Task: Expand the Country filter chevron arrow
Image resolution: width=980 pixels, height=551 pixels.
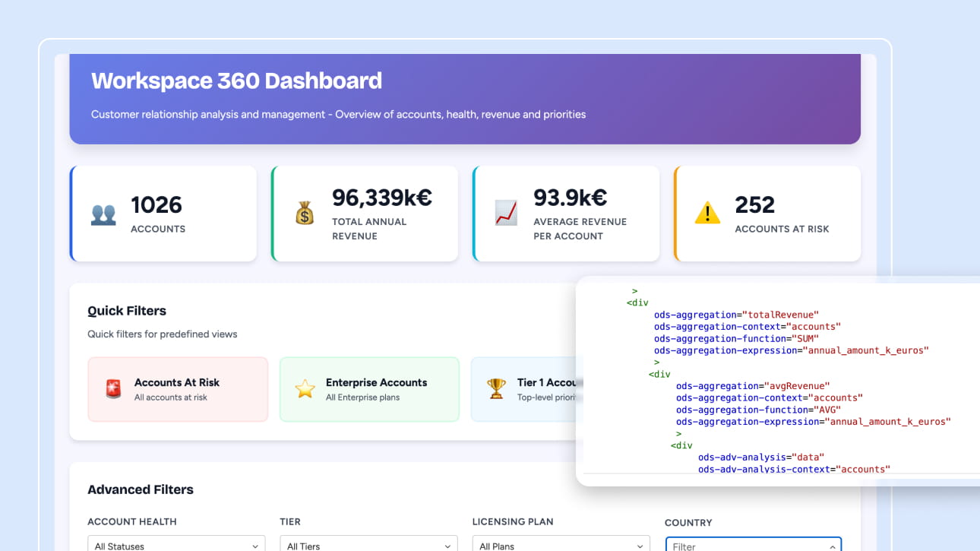Action: (x=832, y=546)
